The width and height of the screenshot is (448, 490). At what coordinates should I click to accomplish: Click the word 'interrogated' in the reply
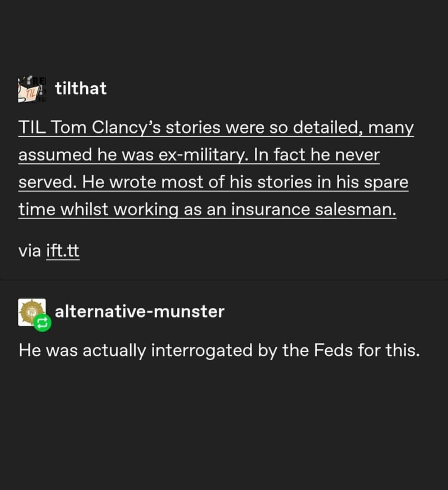(202, 350)
